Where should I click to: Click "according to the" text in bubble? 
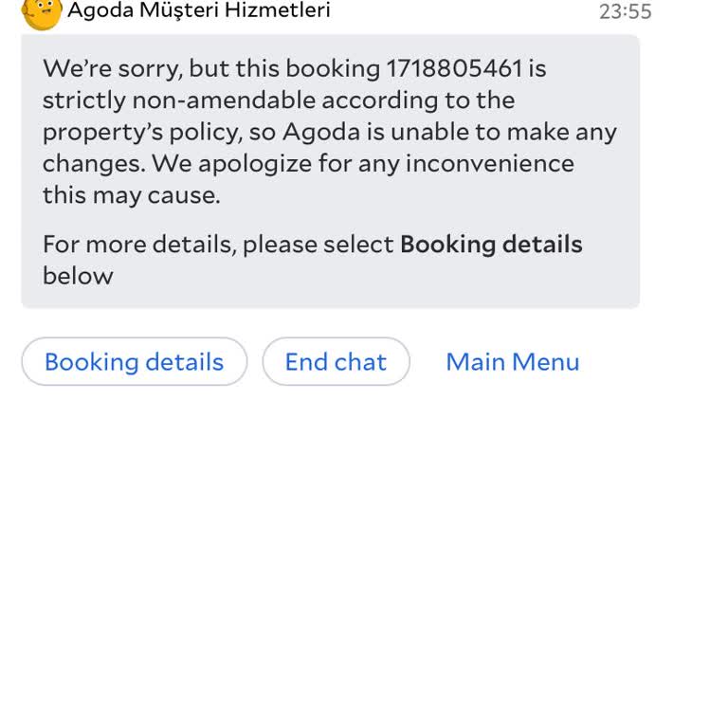point(423,100)
